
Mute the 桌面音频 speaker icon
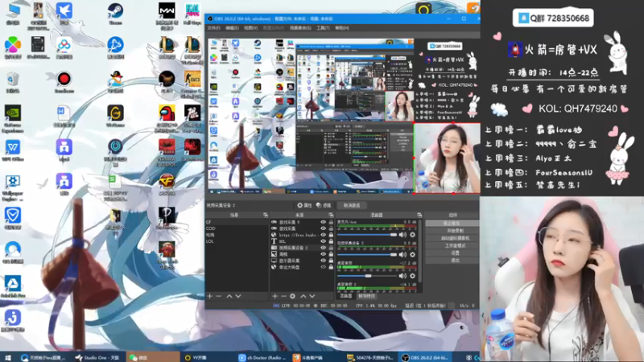[x=402, y=276]
